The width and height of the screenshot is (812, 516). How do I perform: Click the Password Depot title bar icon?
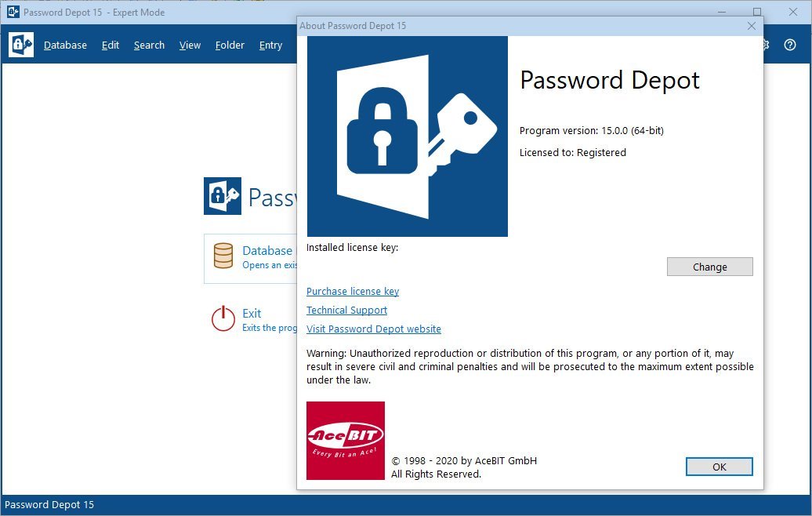[13, 12]
